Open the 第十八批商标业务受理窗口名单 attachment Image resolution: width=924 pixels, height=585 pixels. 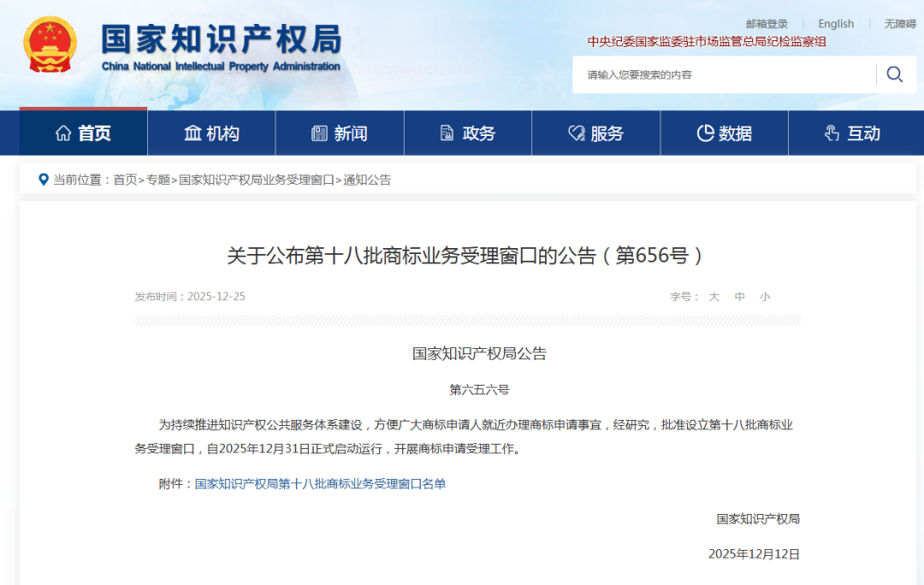click(320, 484)
